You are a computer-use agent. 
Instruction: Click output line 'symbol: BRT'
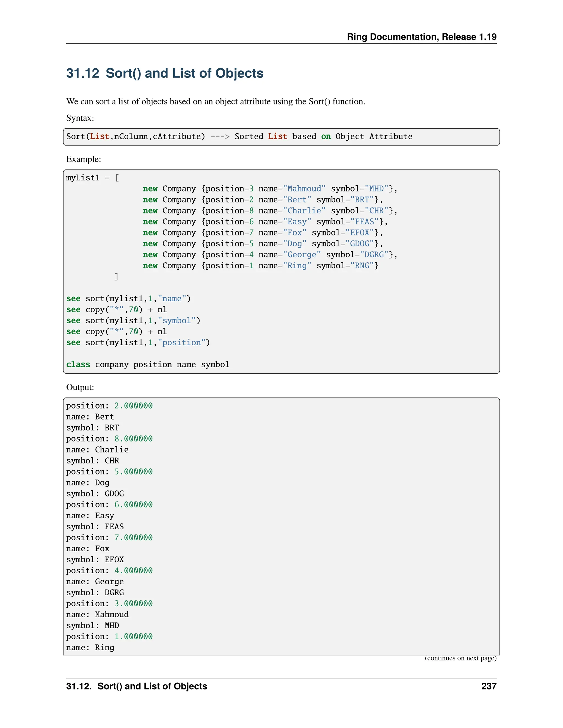click(92, 428)
